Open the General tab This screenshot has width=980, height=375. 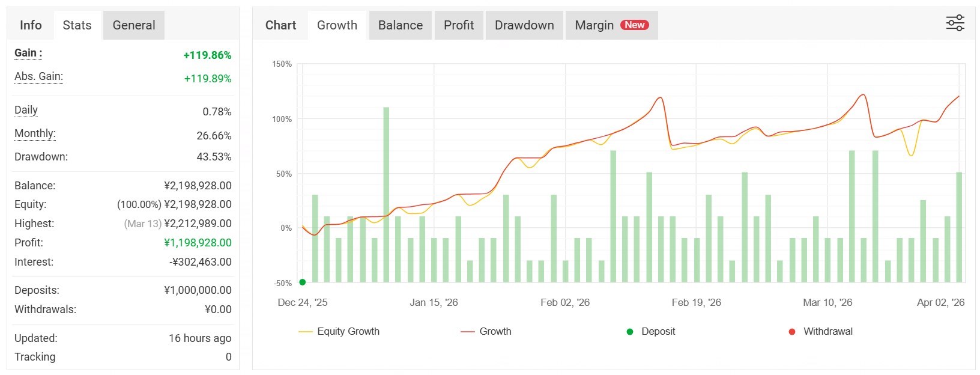click(134, 25)
